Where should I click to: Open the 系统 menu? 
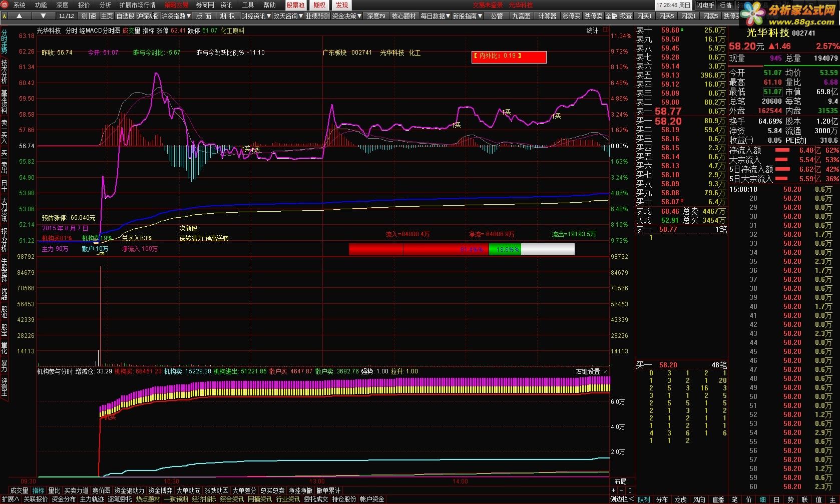[x=19, y=5]
